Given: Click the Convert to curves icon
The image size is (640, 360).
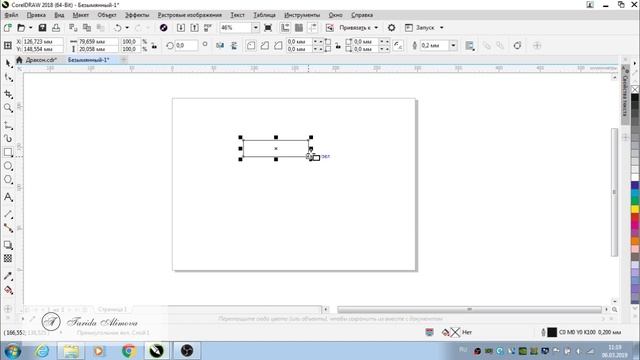Looking at the screenshot, I should [517, 45].
